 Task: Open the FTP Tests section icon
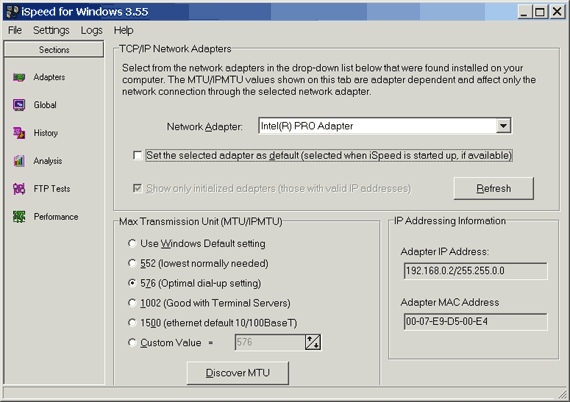coord(19,189)
